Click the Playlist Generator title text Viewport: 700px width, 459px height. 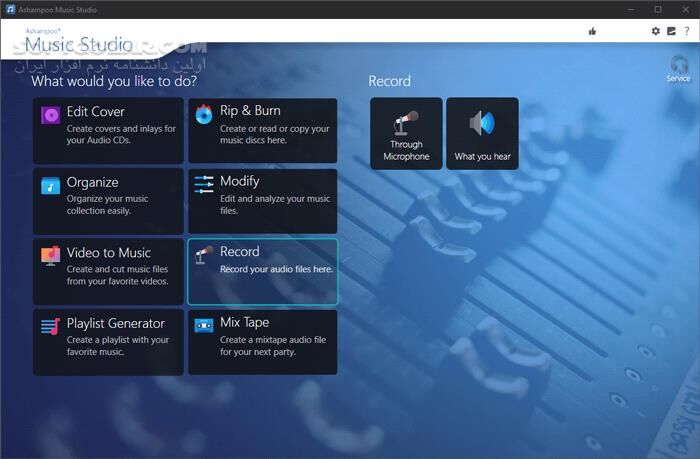[115, 324]
